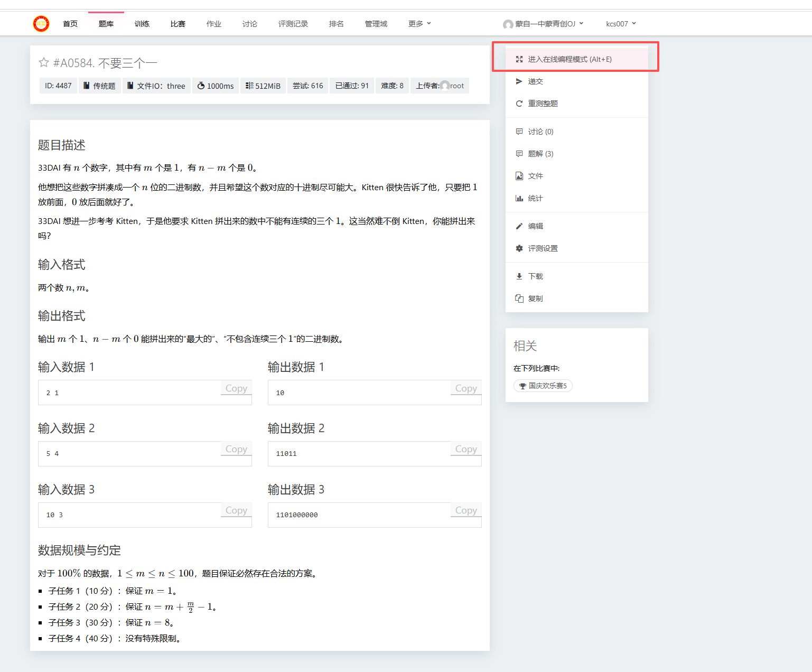
Task: Click the 递交 submit paper-plane icon
Action: [519, 81]
